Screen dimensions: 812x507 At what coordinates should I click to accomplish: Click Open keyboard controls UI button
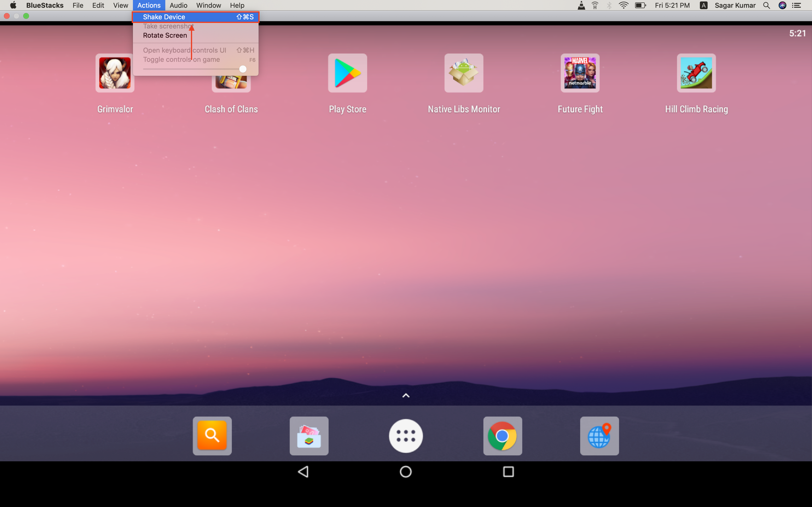[184, 50]
